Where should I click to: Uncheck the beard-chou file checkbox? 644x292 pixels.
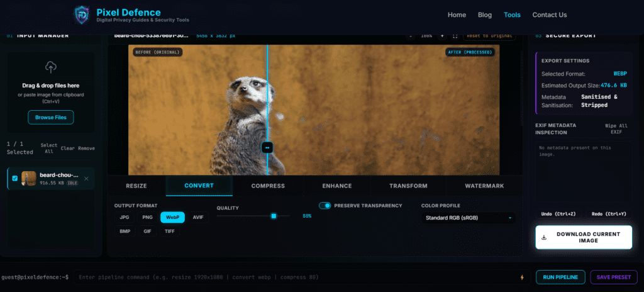15,178
